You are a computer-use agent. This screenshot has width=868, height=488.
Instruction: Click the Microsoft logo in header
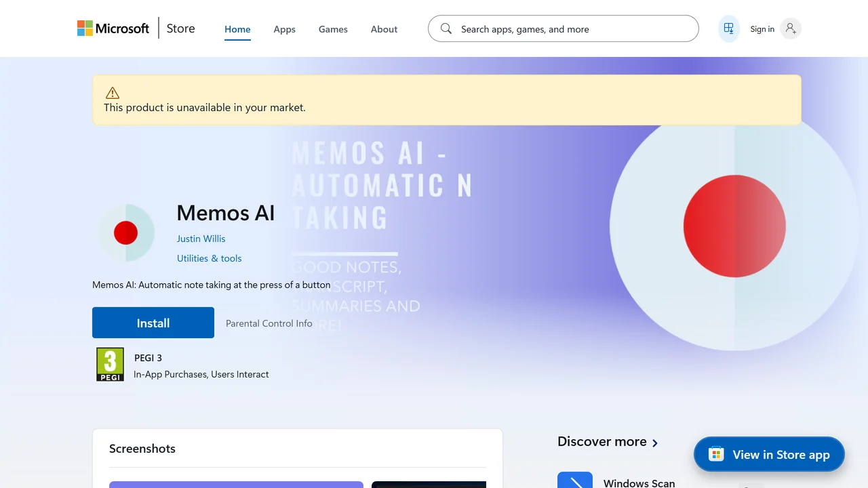[x=113, y=28]
